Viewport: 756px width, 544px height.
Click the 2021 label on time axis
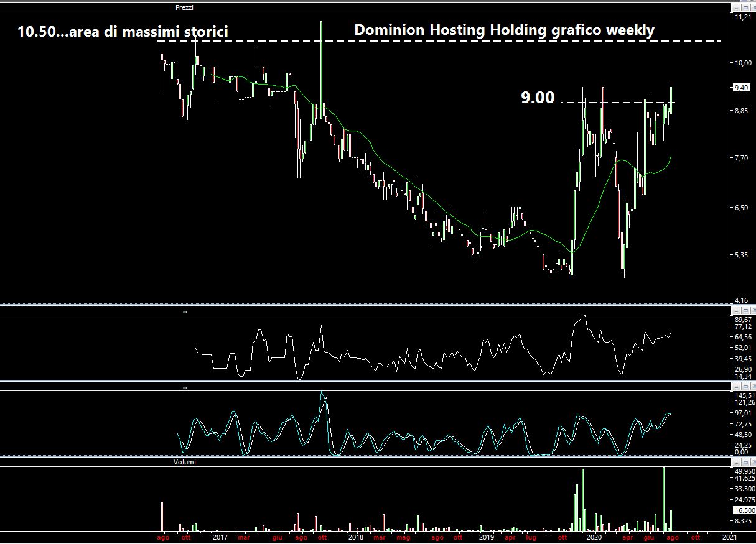[730, 537]
